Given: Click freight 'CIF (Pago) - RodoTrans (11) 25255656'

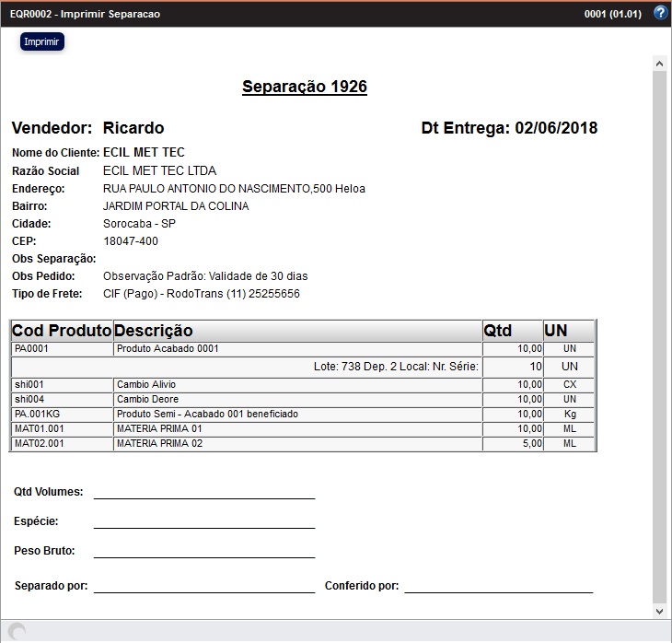Looking at the screenshot, I should [x=202, y=294].
